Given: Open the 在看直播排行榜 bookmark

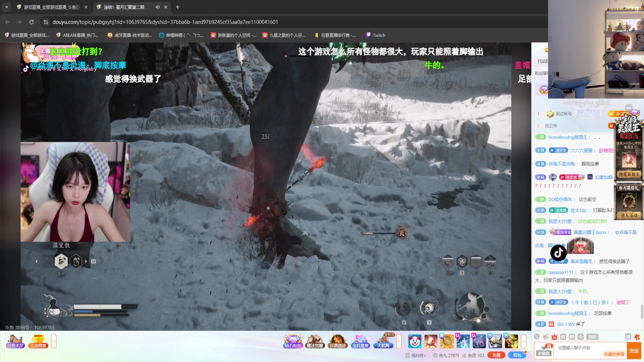Looking at the screenshot, I should [x=335, y=35].
